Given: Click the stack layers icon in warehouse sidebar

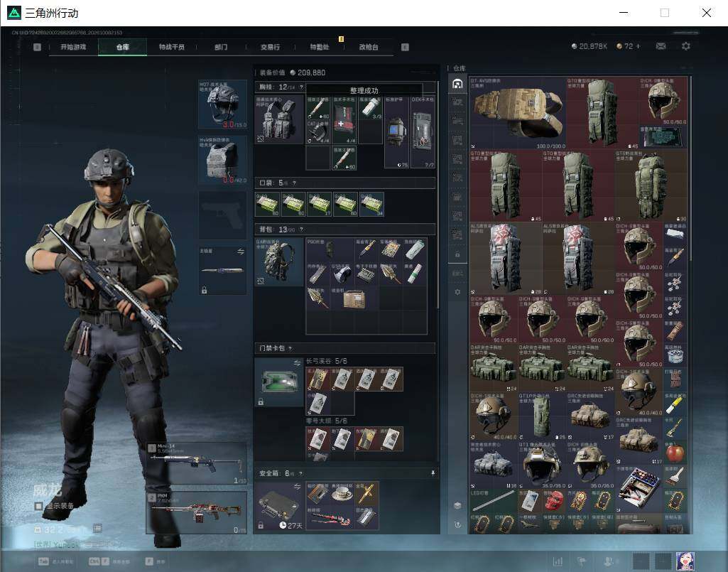Looking at the screenshot, I should [x=457, y=505].
